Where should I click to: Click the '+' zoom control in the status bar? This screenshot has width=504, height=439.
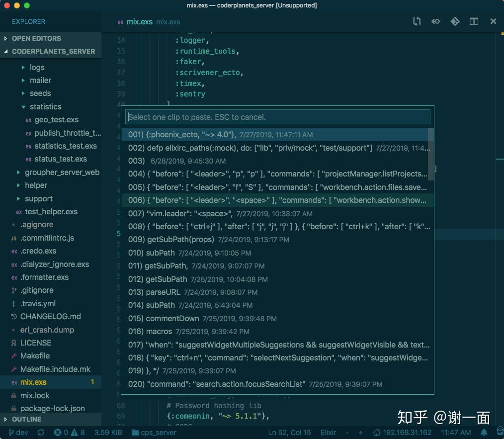pyautogui.click(x=359, y=433)
